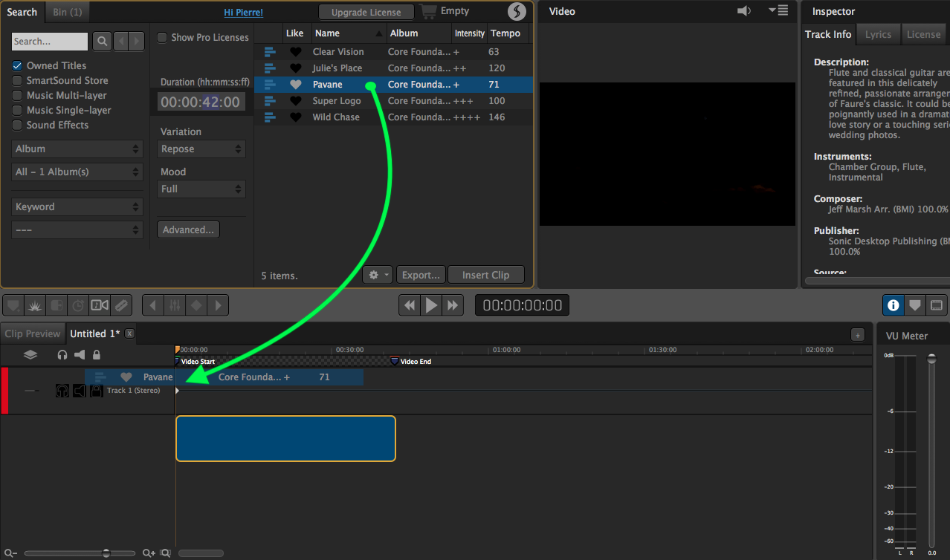Open the Mood Full dropdown

[201, 189]
